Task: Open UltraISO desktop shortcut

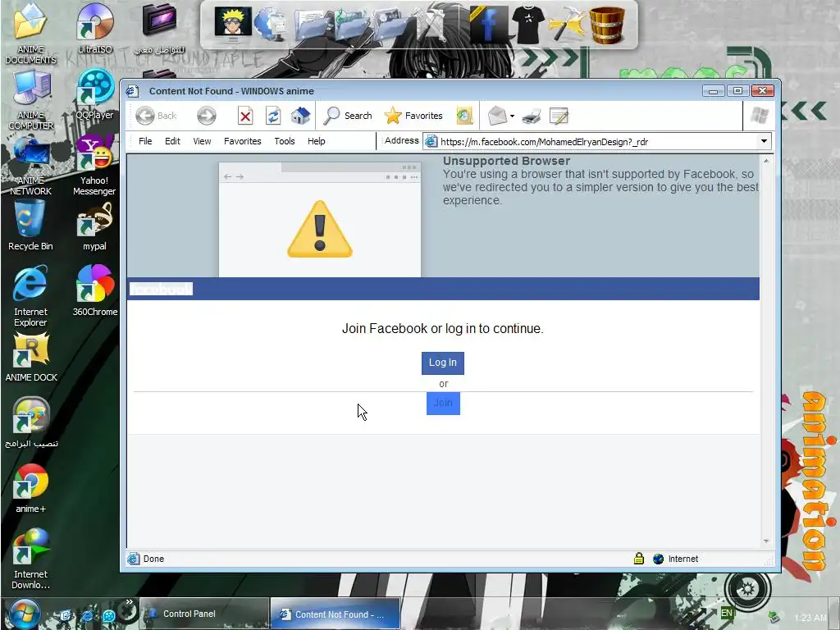Action: (95, 29)
